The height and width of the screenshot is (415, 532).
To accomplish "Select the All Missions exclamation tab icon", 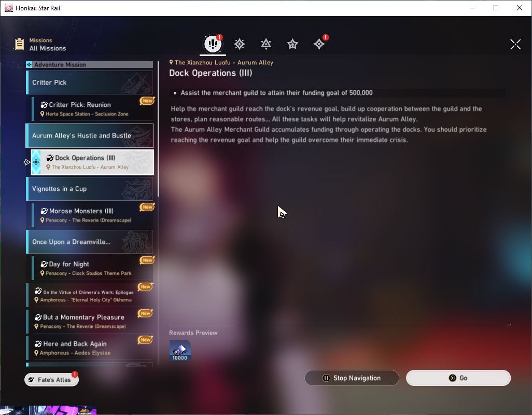I will (213, 44).
